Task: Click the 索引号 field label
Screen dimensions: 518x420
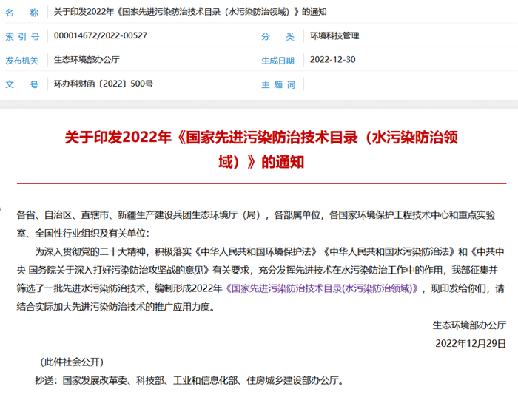Action: 22,36
